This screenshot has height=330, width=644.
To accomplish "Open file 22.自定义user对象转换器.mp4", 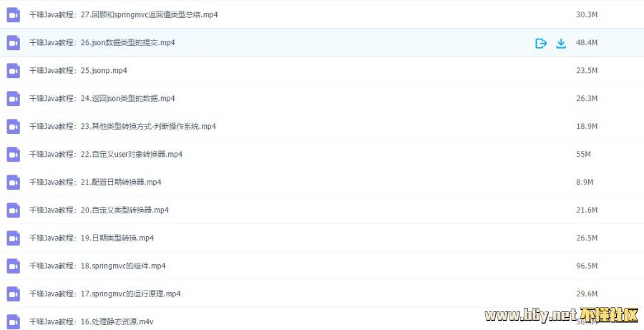I will [x=106, y=155].
